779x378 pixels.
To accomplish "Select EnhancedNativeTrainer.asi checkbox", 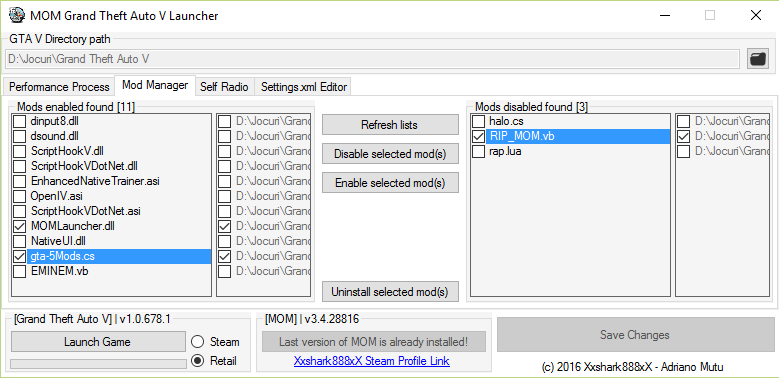I will click(x=19, y=181).
